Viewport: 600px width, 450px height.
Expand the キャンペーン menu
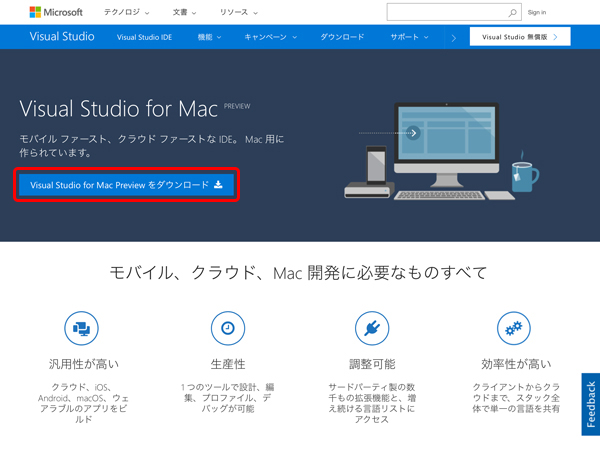click(271, 37)
